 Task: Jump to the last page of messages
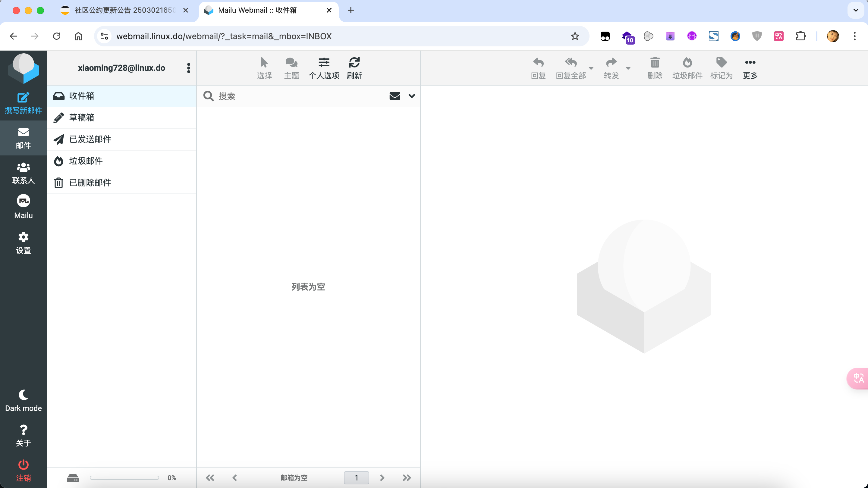point(407,477)
